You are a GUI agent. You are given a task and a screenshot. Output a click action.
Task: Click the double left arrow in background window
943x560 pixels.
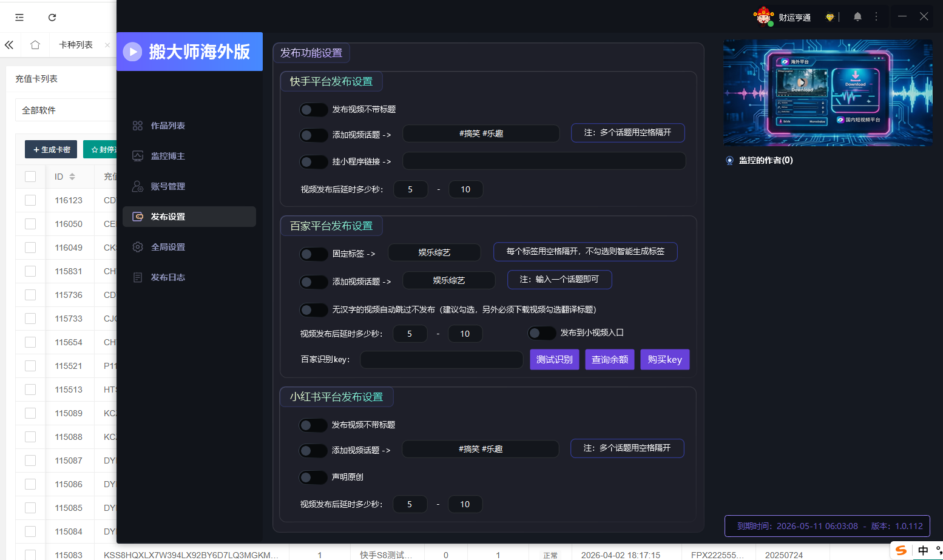[9, 45]
